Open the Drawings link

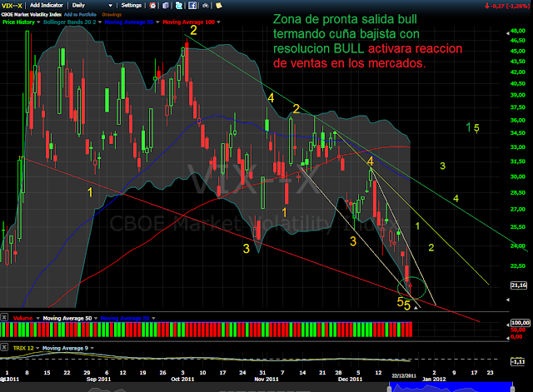(112, 15)
